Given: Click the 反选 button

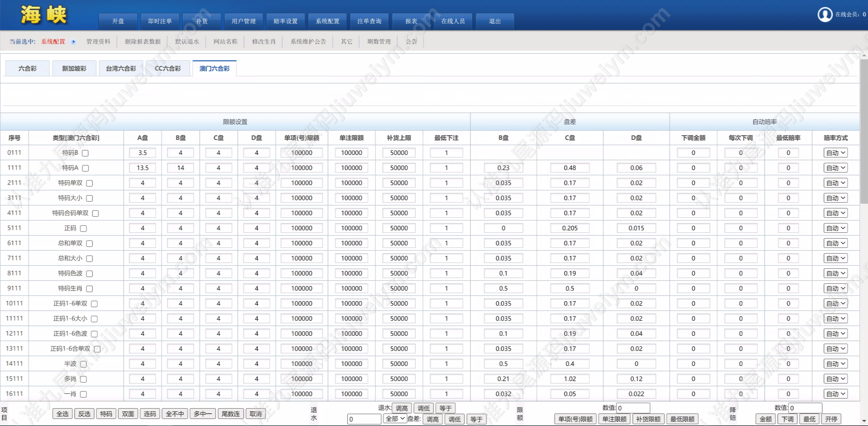Looking at the screenshot, I should point(84,414).
